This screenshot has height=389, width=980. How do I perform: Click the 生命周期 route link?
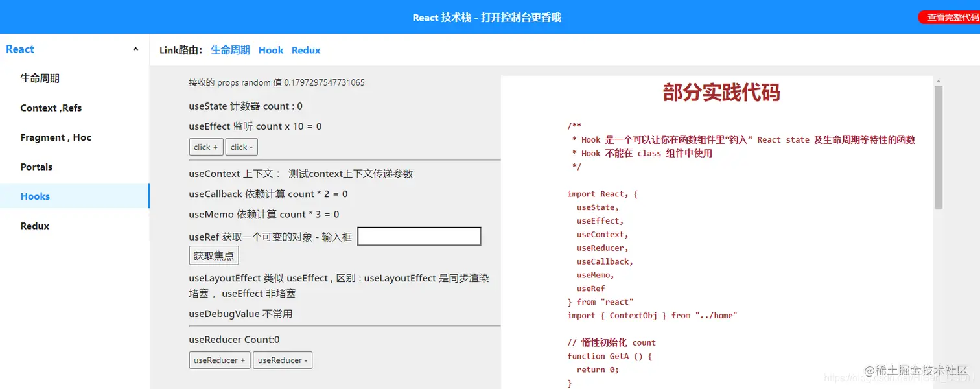pyautogui.click(x=231, y=50)
